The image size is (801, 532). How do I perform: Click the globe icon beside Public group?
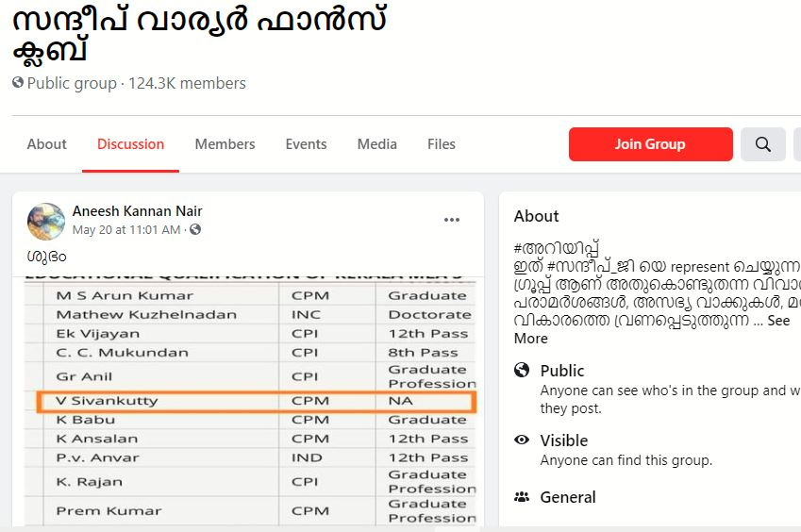[x=18, y=83]
